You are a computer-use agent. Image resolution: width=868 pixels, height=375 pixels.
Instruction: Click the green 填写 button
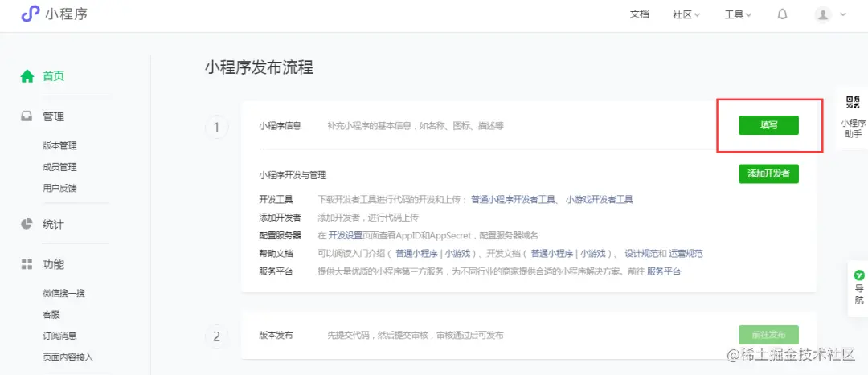coord(768,125)
